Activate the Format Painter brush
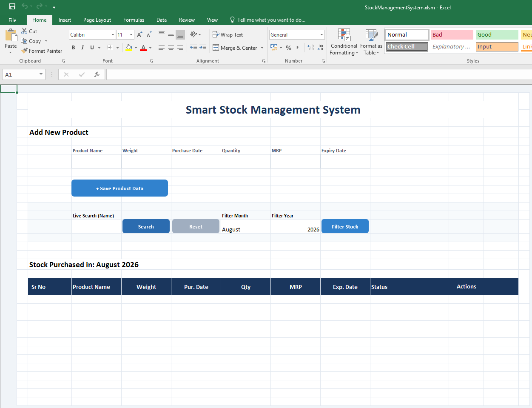The image size is (532, 408). click(x=24, y=51)
